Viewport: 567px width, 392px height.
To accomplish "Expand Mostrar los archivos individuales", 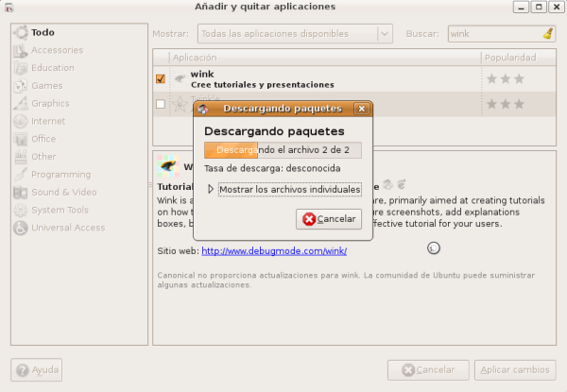I will tap(212, 189).
